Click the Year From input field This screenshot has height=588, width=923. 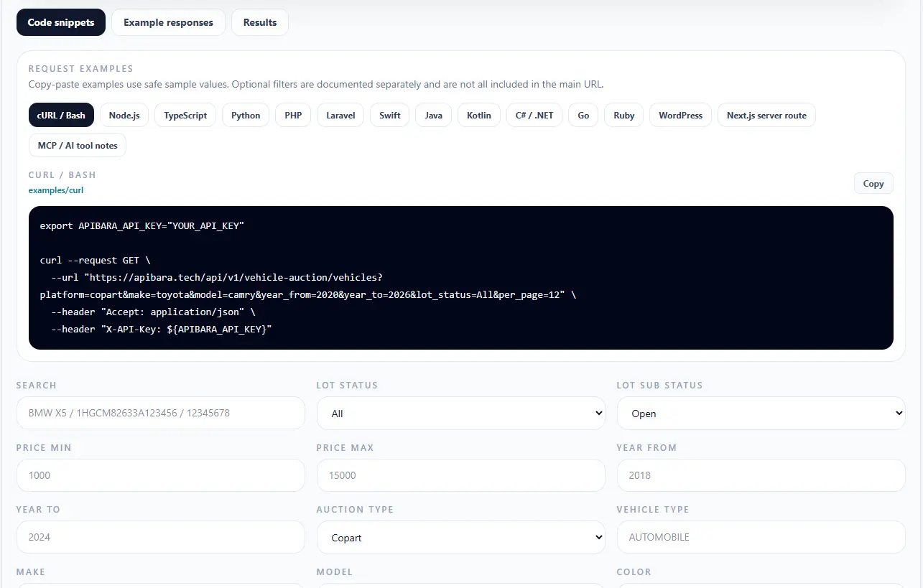coord(761,475)
